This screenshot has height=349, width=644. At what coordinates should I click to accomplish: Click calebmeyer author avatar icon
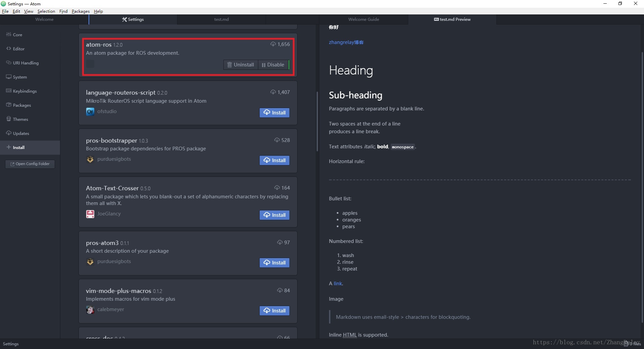(x=90, y=310)
